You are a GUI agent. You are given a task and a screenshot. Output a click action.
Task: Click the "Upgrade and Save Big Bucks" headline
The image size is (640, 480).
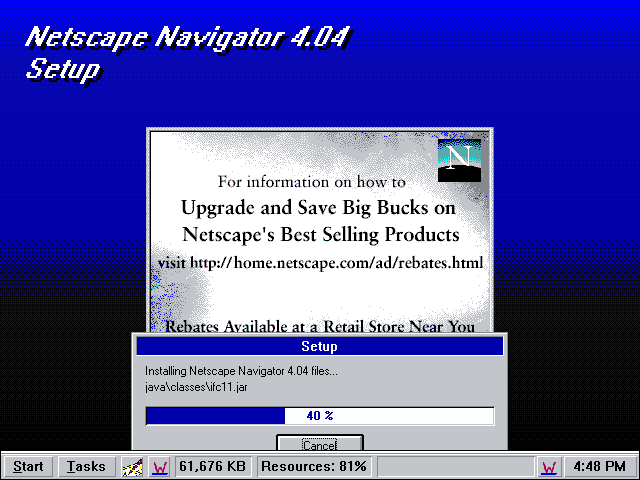tap(319, 208)
